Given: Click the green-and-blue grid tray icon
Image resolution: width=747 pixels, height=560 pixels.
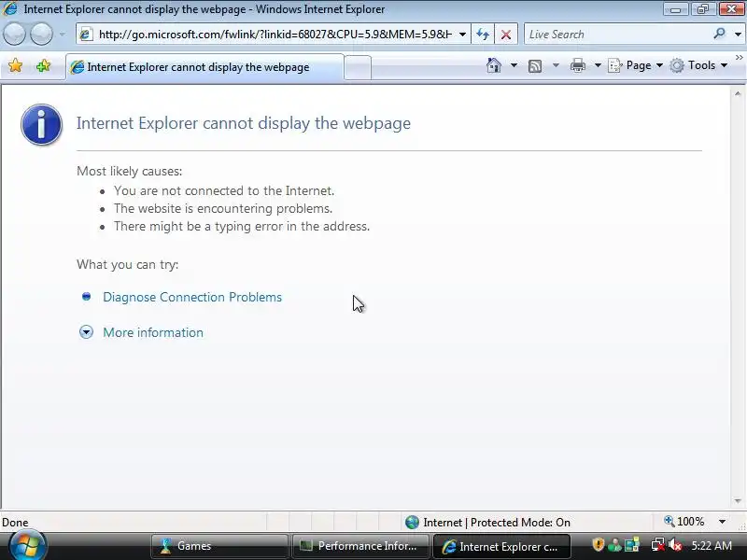Looking at the screenshot, I should pyautogui.click(x=632, y=545).
